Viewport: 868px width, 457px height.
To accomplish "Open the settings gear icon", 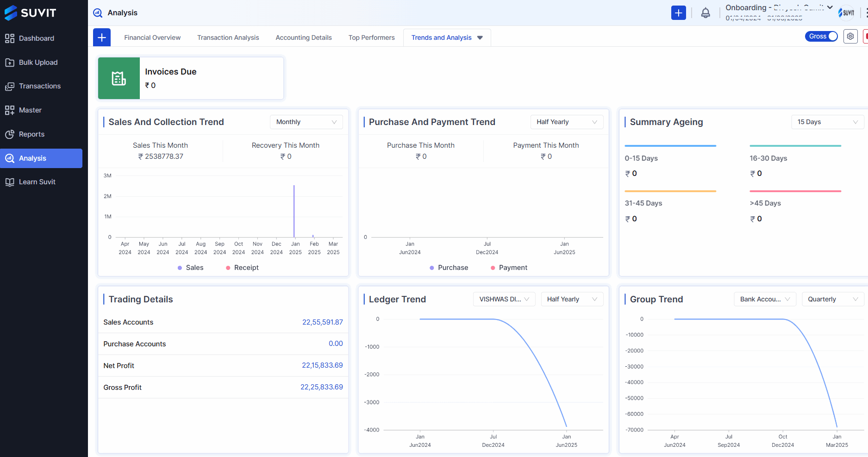I will click(x=850, y=36).
